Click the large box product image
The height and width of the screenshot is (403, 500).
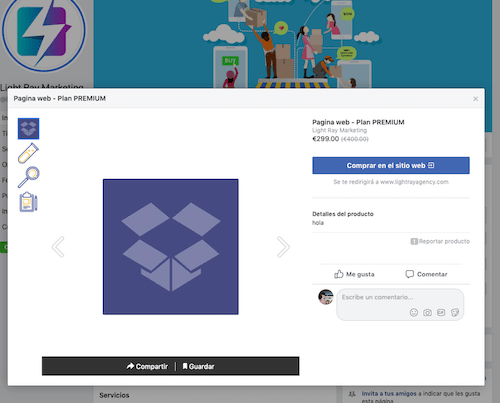(171, 247)
